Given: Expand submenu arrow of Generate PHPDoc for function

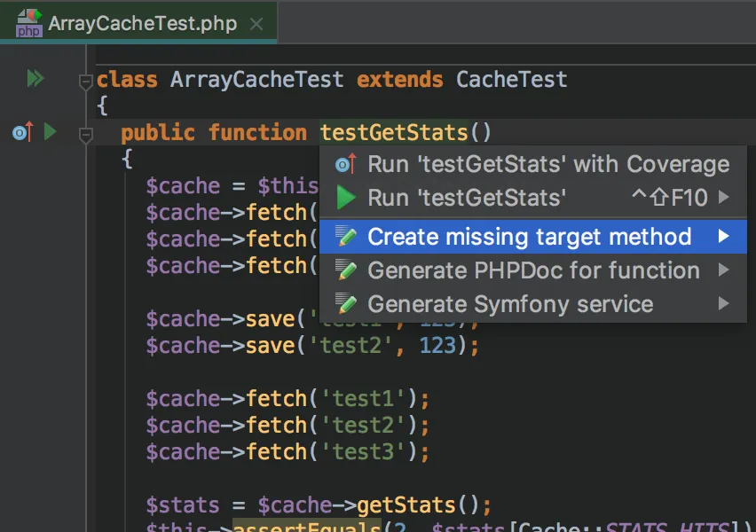Looking at the screenshot, I should [723, 270].
